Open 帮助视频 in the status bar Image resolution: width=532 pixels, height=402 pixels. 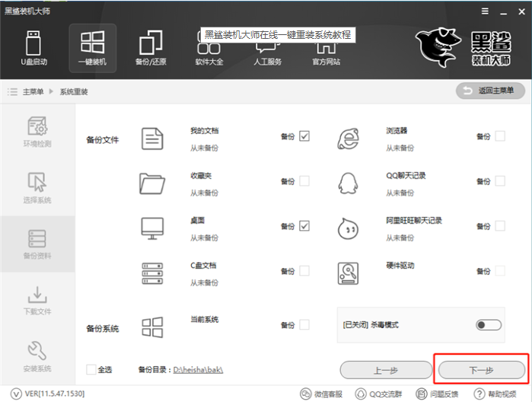[501, 394]
